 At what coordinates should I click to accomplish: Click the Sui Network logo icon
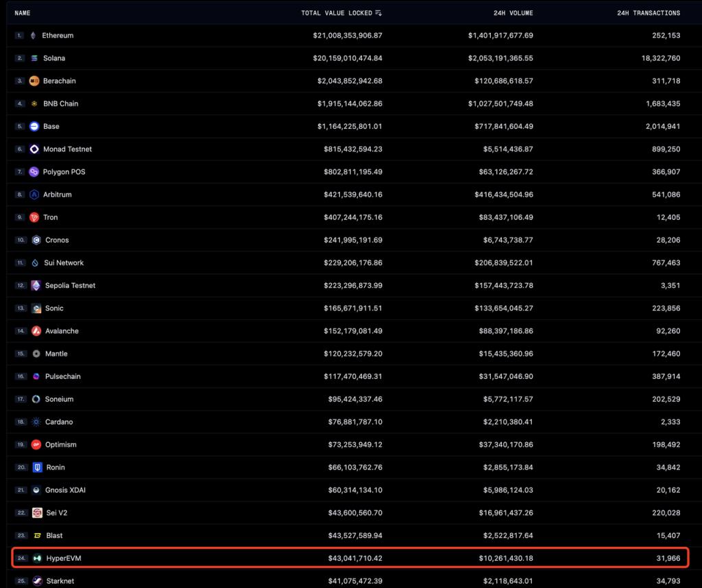point(36,263)
